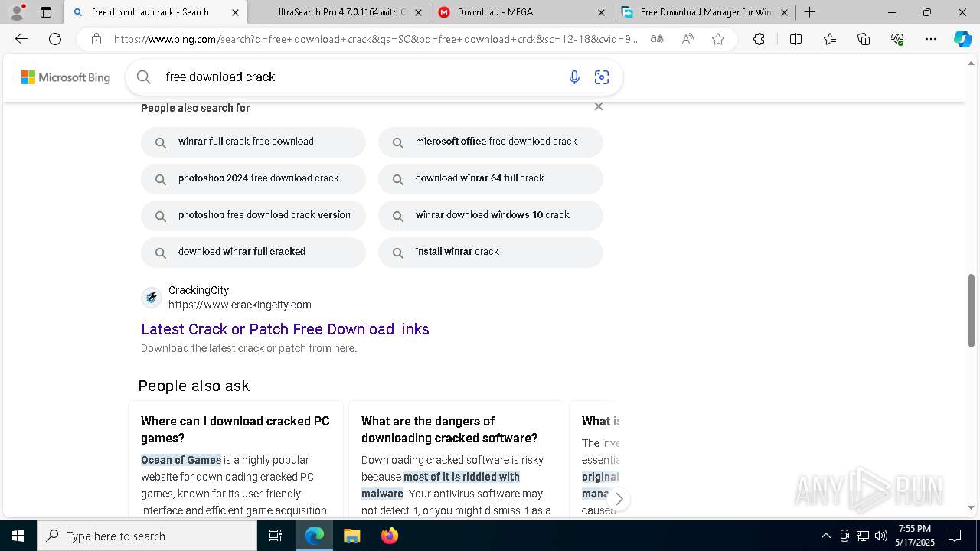Click the search magnifier in Bing box
The width and height of the screenshot is (980, 551).
pyautogui.click(x=143, y=77)
